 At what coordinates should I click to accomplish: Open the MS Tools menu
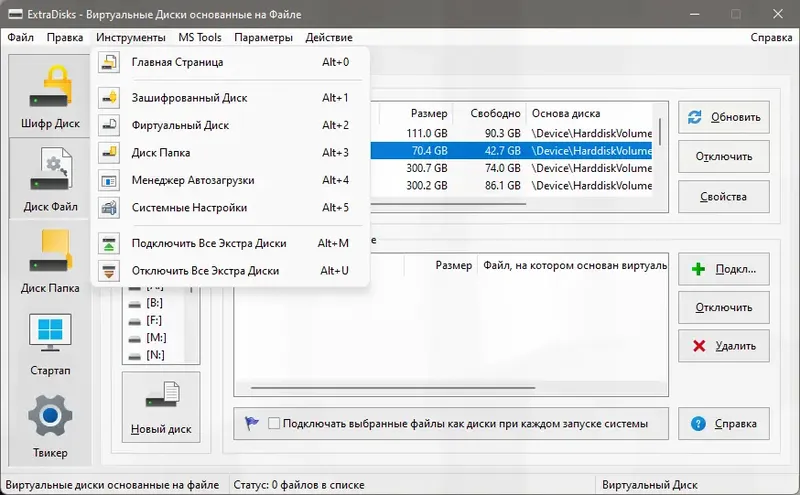pyautogui.click(x=200, y=37)
